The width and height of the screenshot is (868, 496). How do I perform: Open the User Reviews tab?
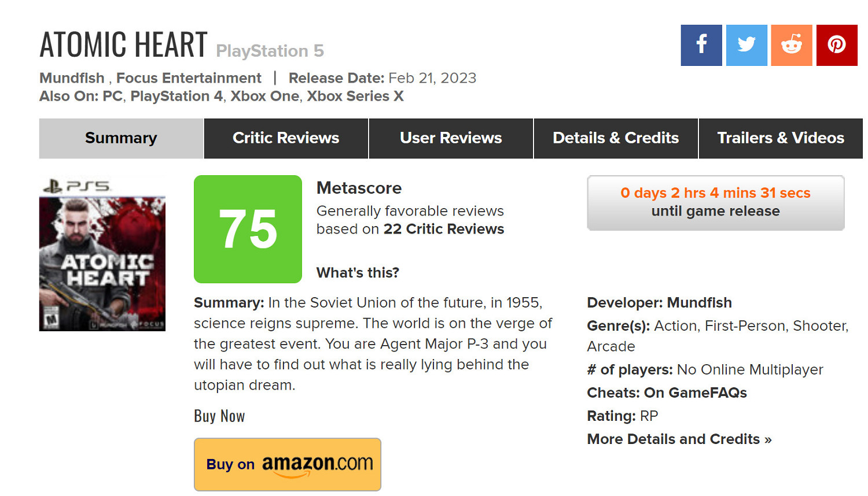coord(451,138)
